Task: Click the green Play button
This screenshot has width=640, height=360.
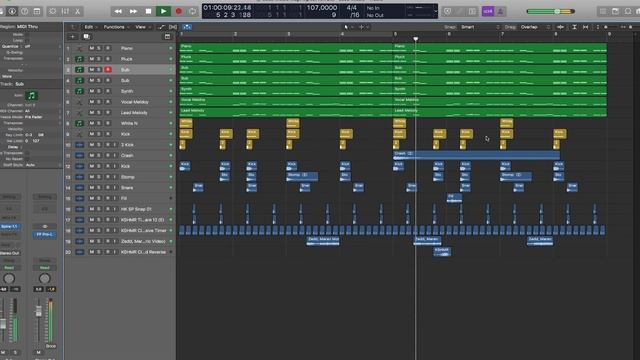Action: click(163, 11)
